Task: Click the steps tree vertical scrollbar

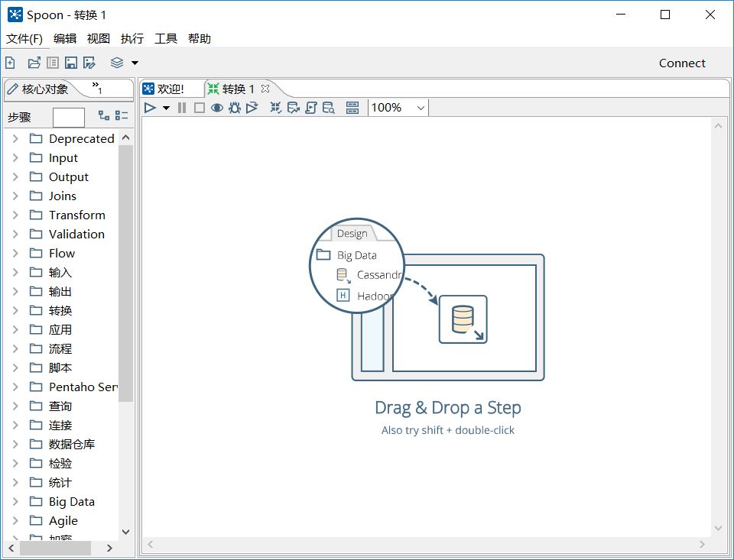Action: click(x=125, y=274)
